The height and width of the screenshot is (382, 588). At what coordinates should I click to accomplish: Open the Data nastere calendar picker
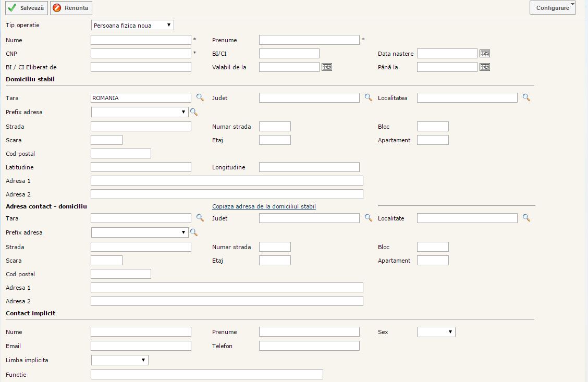[x=485, y=53]
